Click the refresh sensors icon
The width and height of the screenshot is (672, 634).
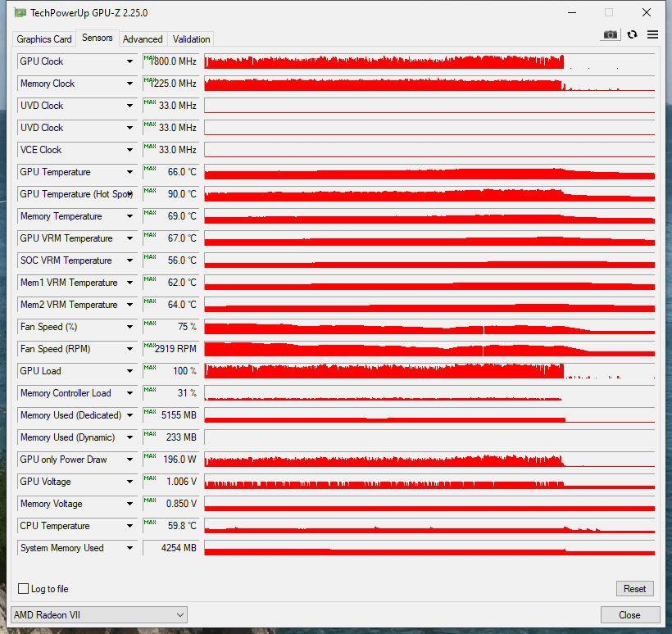coord(632,34)
